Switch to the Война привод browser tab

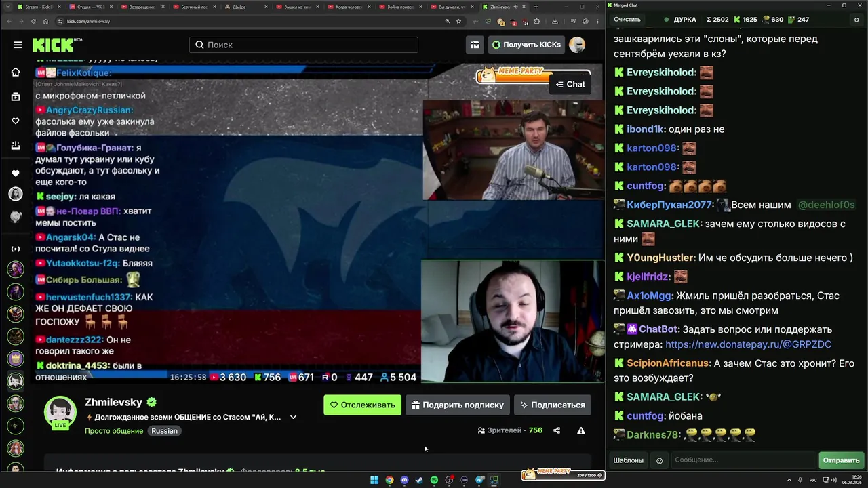click(x=399, y=7)
